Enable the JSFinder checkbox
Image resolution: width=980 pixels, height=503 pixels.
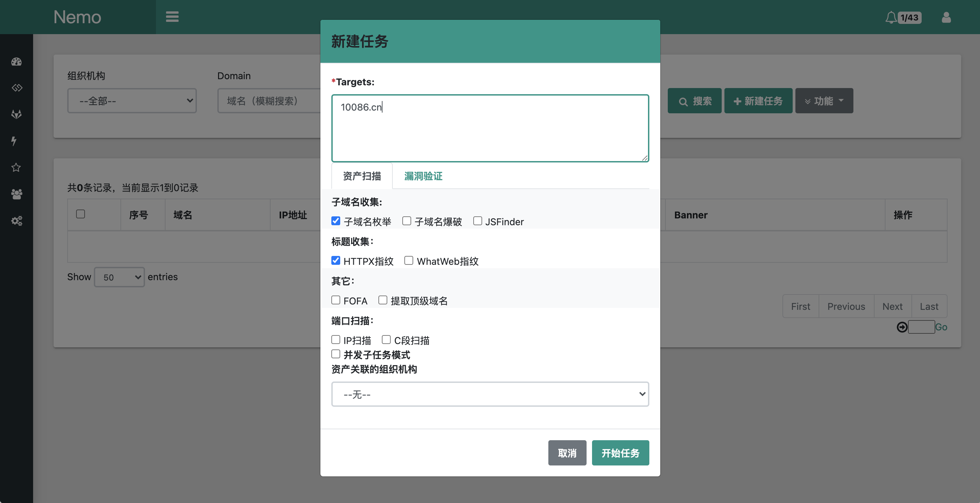pyautogui.click(x=477, y=221)
